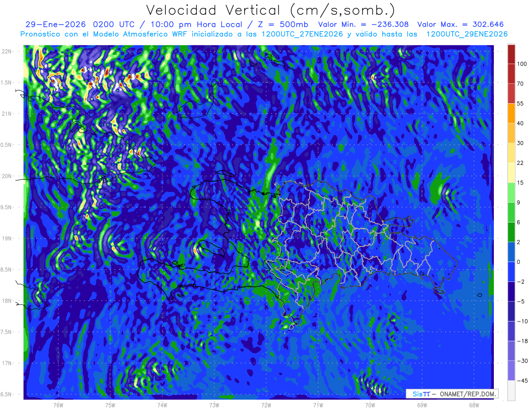Click the "69W" longitude label
Screen dimensions: 532x411
(x=422, y=405)
